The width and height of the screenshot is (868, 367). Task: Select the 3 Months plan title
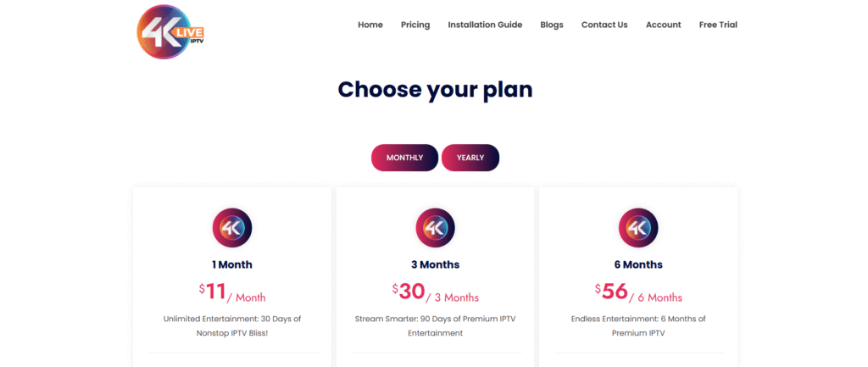click(x=435, y=264)
